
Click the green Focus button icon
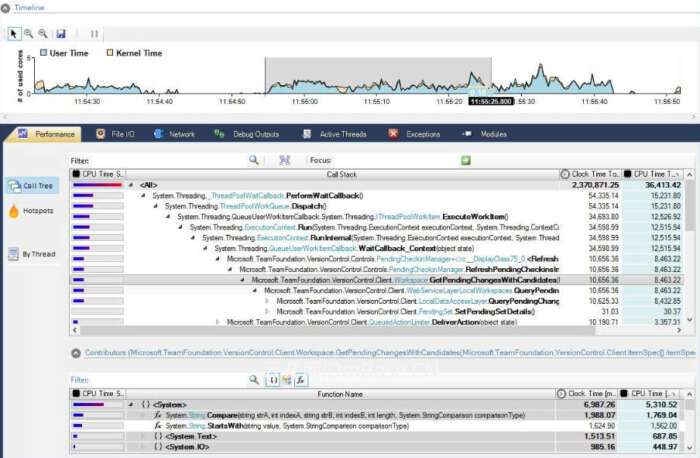point(466,160)
